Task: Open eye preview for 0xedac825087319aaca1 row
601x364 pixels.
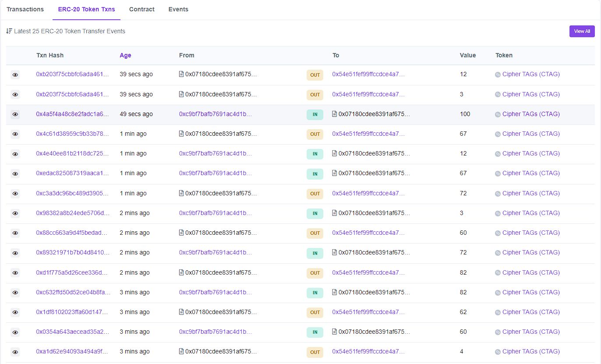Action: 15,174
